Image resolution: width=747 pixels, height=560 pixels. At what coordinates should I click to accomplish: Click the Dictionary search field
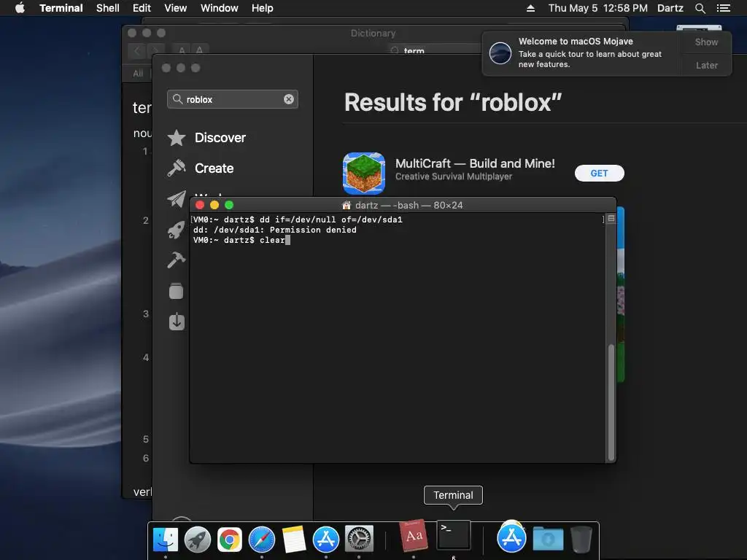coord(435,50)
